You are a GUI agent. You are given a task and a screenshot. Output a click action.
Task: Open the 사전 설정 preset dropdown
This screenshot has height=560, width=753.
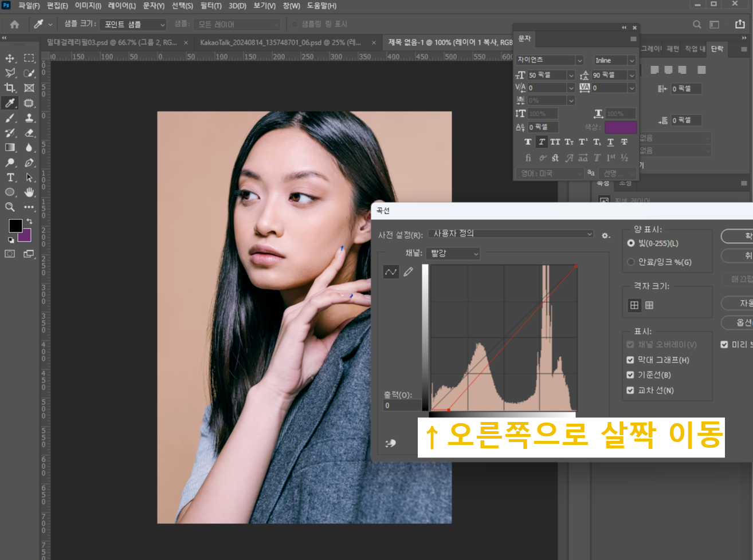coord(510,234)
